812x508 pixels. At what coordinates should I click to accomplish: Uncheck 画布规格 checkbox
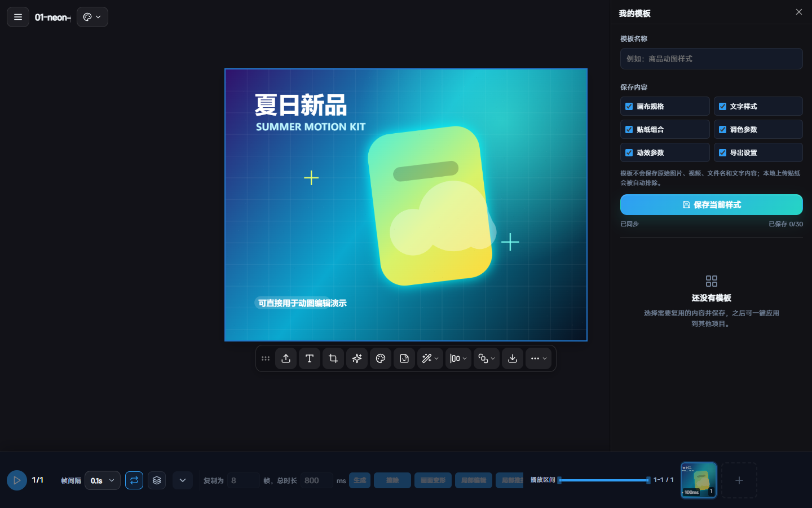(x=629, y=106)
